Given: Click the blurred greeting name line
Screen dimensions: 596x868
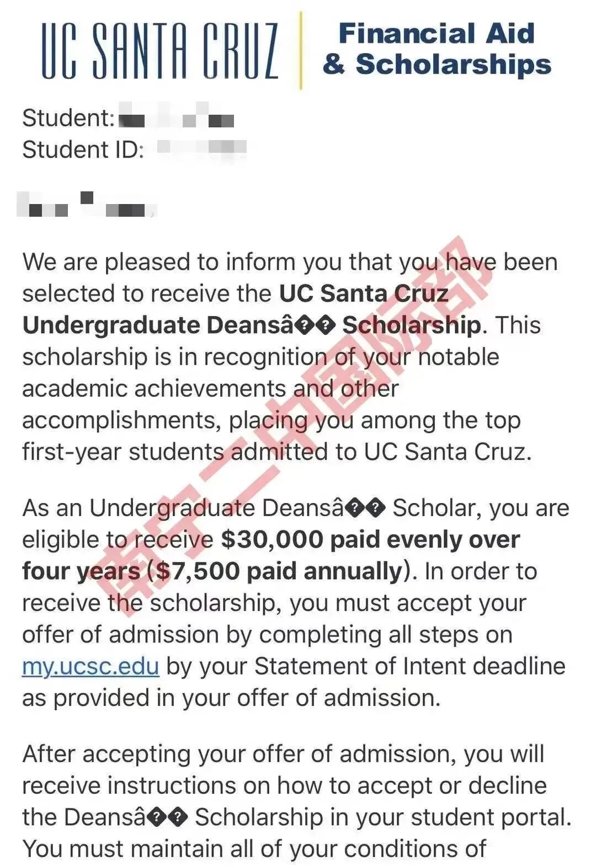Looking at the screenshot, I should 87,204.
